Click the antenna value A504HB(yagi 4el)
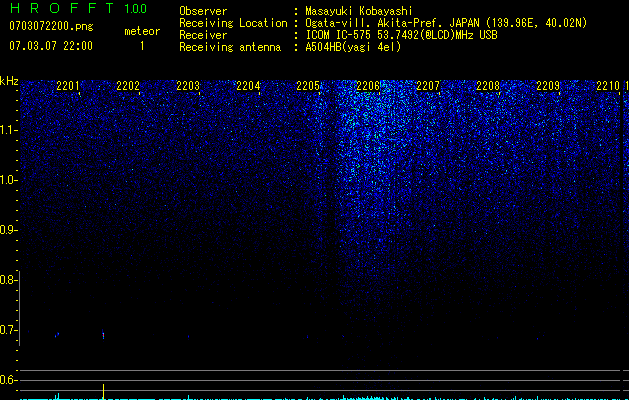 tap(353, 47)
